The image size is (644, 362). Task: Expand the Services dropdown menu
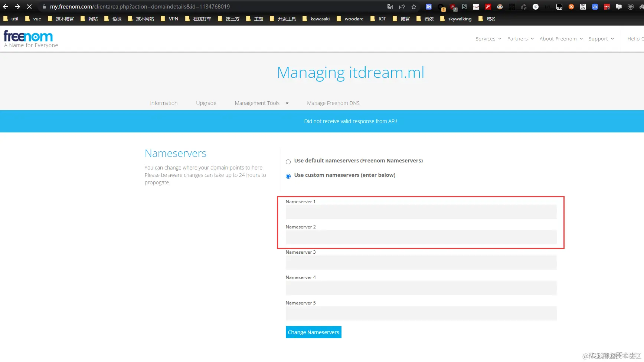tap(488, 39)
